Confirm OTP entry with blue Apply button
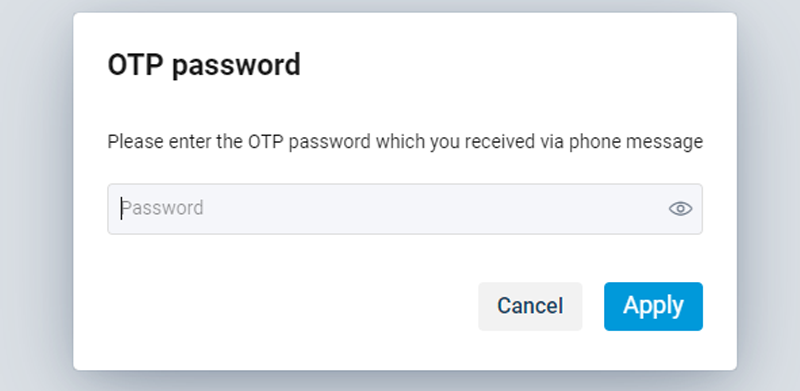Viewport: 800px width, 391px height. coord(653,306)
